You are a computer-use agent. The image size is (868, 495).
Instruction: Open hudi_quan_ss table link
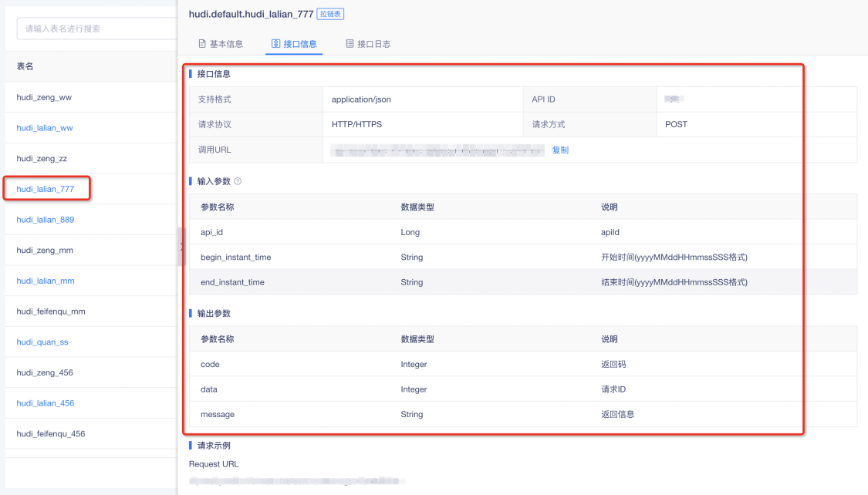point(42,342)
